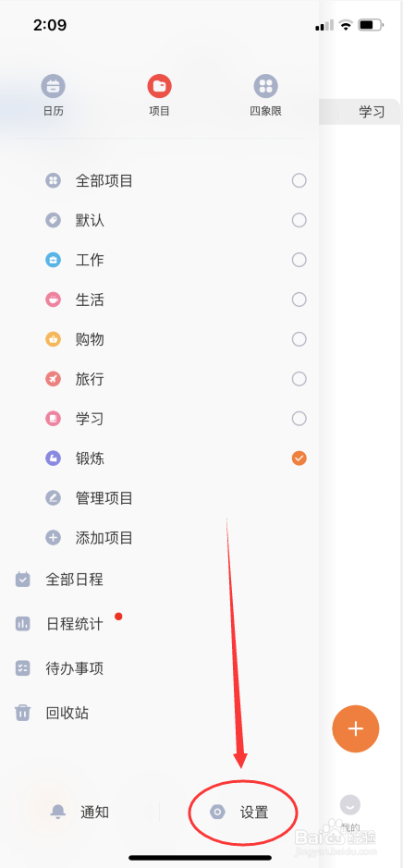
Task: Select the 工作 radio button
Action: click(x=299, y=260)
